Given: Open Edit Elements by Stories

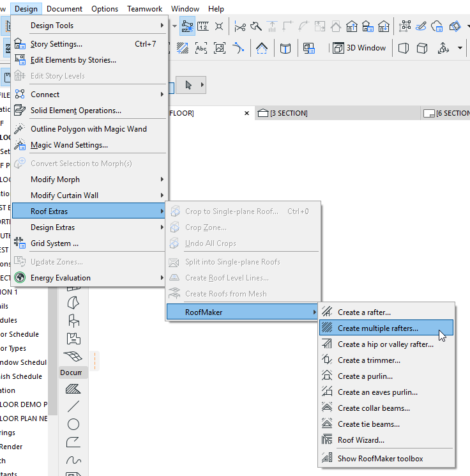Looking at the screenshot, I should click(x=89, y=60).
